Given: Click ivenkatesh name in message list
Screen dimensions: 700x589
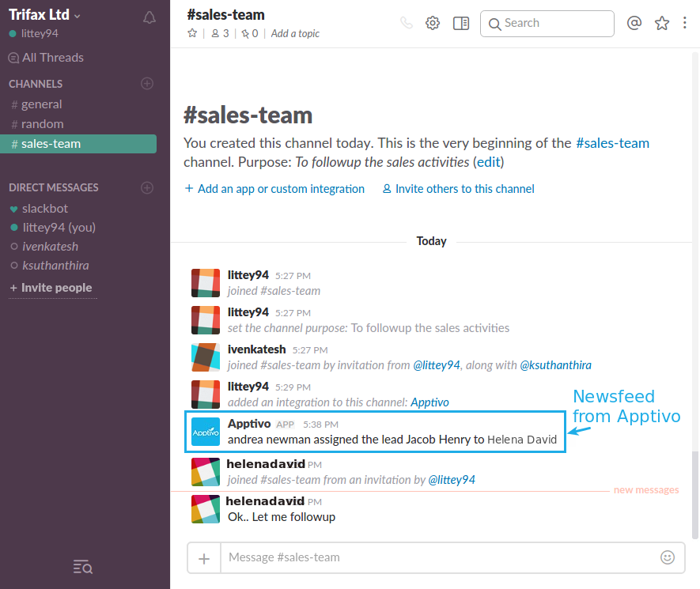Looking at the screenshot, I should 257,349.
